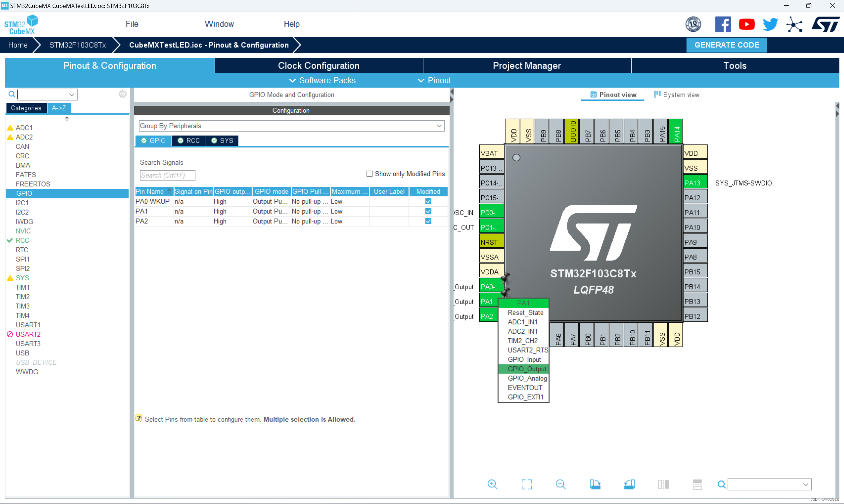The image size is (844, 504).
Task: Sort the table by Pin Name column
Action: pyautogui.click(x=154, y=191)
